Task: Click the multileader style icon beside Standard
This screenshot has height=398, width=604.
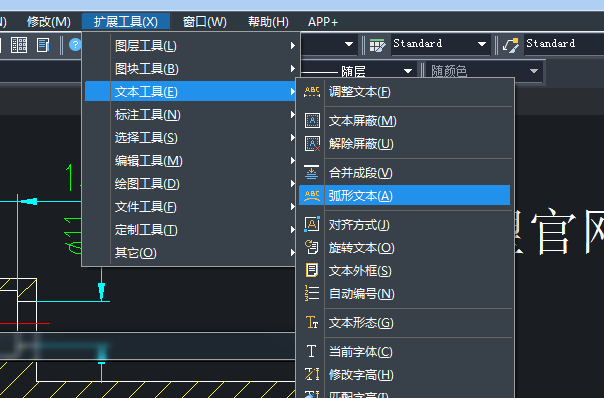Action: tap(511, 45)
